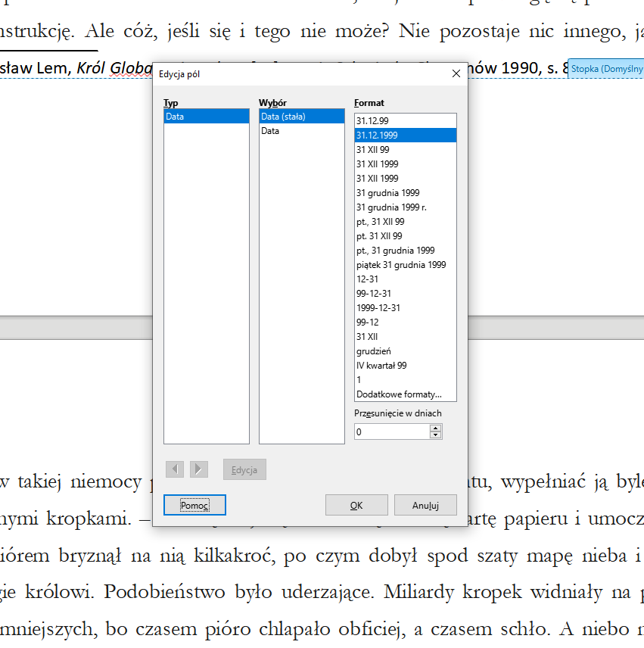
Task: Decrease day offset with spinner down arrow
Action: click(x=436, y=434)
